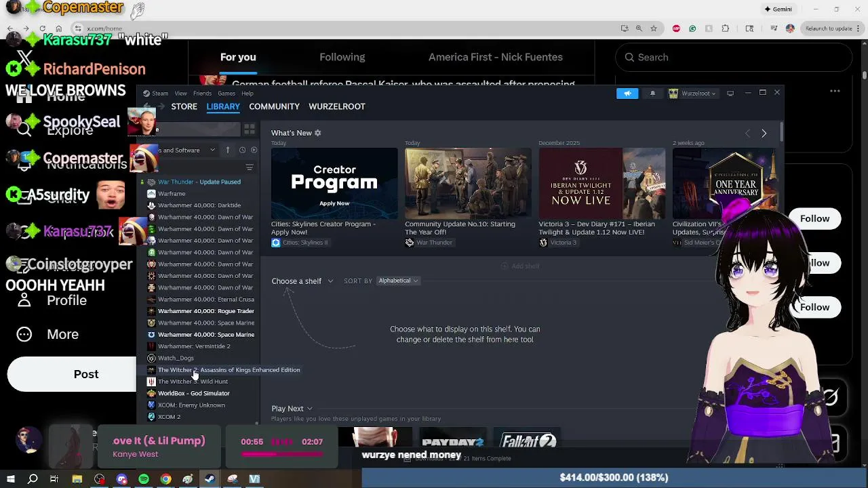Image resolution: width=868 pixels, height=488 pixels.
Task: Launch Steam Big Picture mode icon
Action: point(730,94)
